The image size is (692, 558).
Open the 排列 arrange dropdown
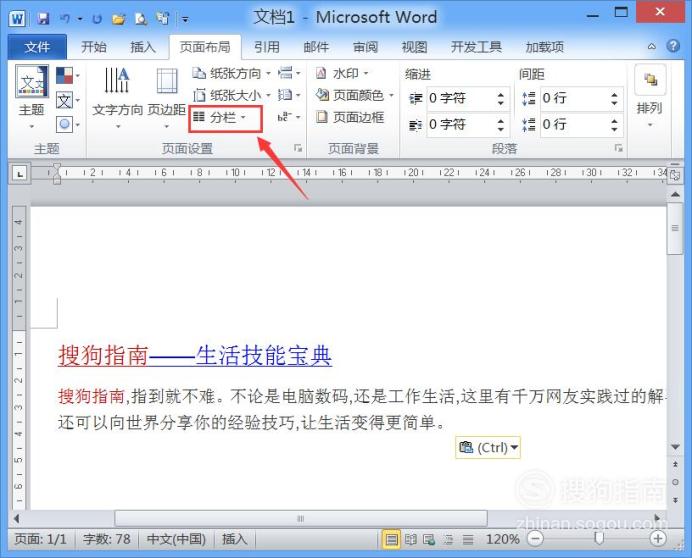[650, 98]
